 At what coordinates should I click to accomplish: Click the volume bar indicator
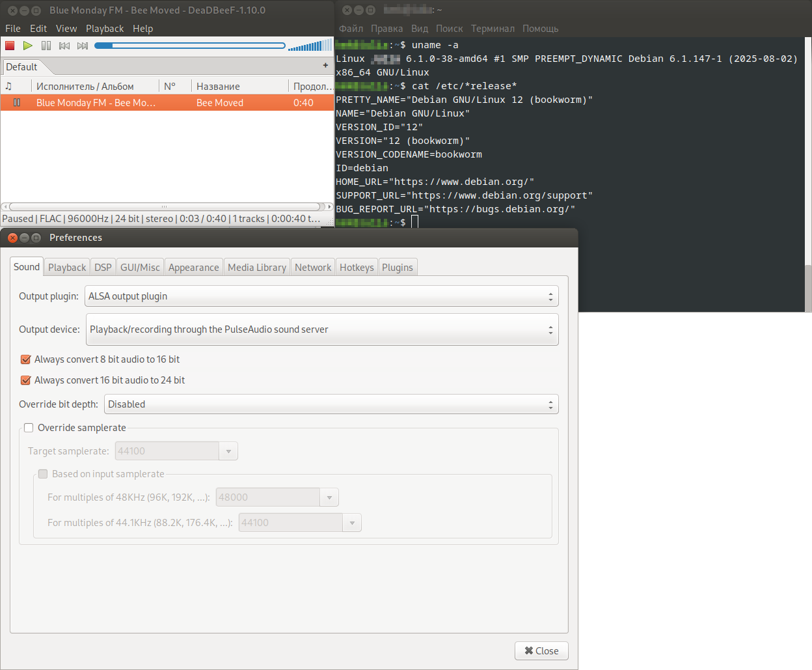click(x=310, y=46)
